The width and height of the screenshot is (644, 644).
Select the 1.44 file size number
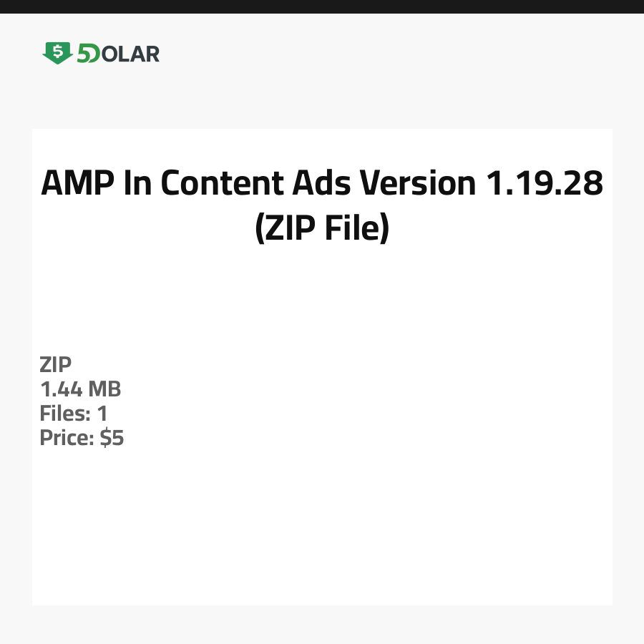[x=62, y=389]
